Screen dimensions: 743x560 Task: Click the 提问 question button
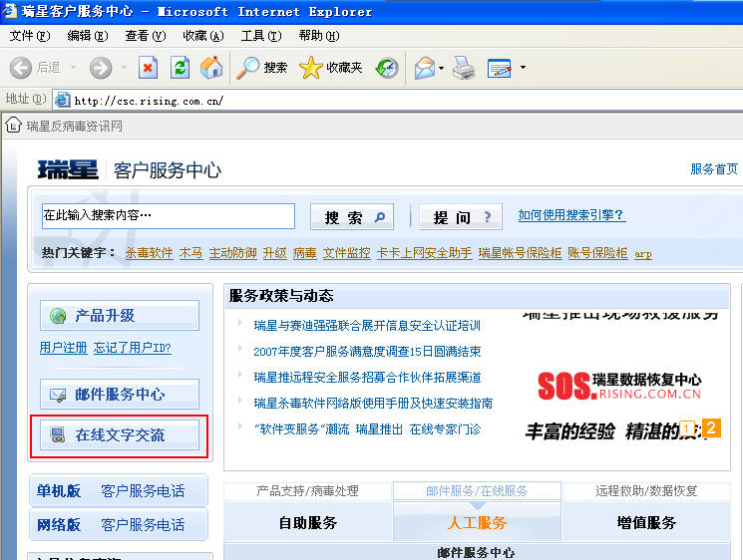[x=461, y=217]
